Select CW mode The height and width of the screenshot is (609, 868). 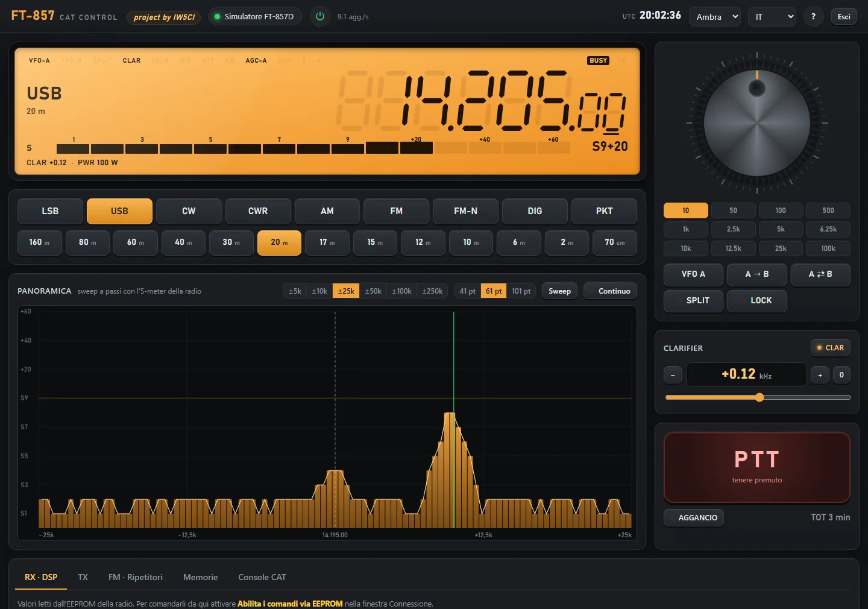[189, 211]
